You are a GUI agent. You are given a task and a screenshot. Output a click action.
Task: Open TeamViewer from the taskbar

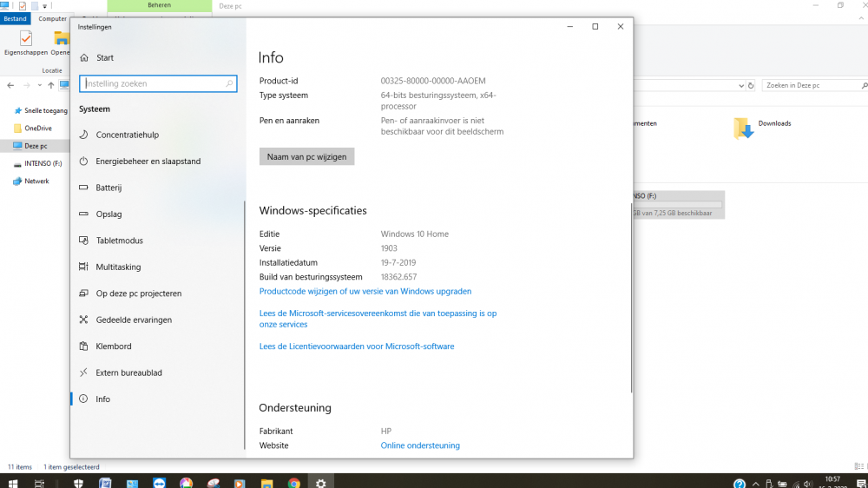159,483
